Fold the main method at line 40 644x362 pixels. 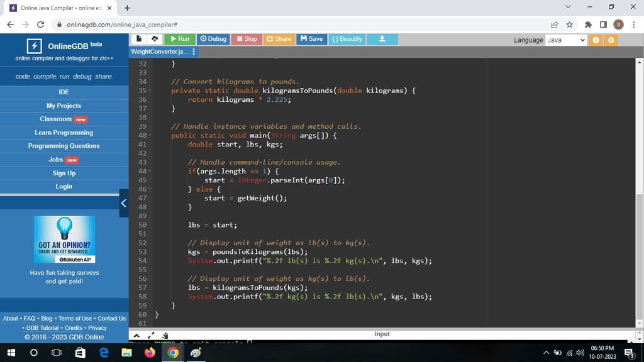150,136
